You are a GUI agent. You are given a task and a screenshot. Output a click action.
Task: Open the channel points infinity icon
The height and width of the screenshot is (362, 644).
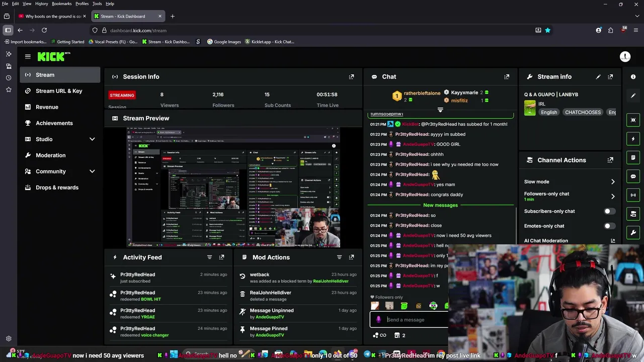(x=379, y=335)
